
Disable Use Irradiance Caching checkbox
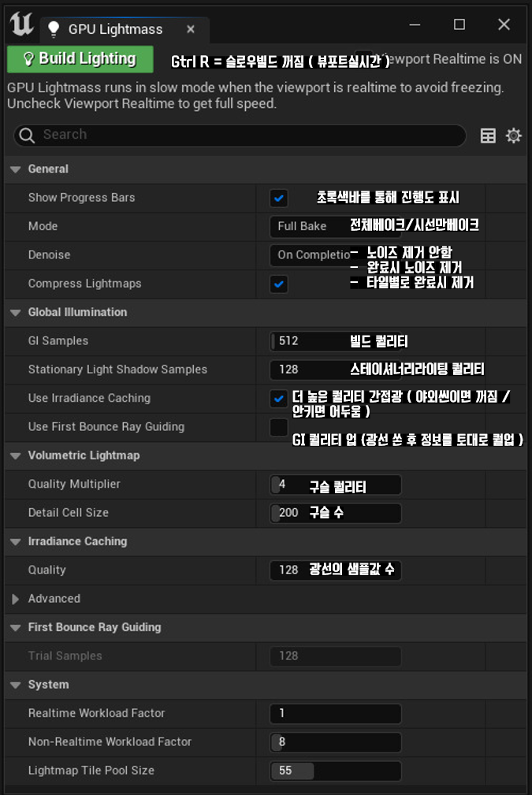point(278,399)
